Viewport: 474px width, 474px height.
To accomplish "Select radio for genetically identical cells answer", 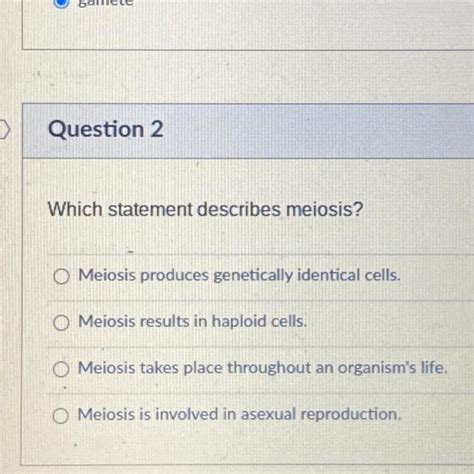I will pyautogui.click(x=62, y=276).
